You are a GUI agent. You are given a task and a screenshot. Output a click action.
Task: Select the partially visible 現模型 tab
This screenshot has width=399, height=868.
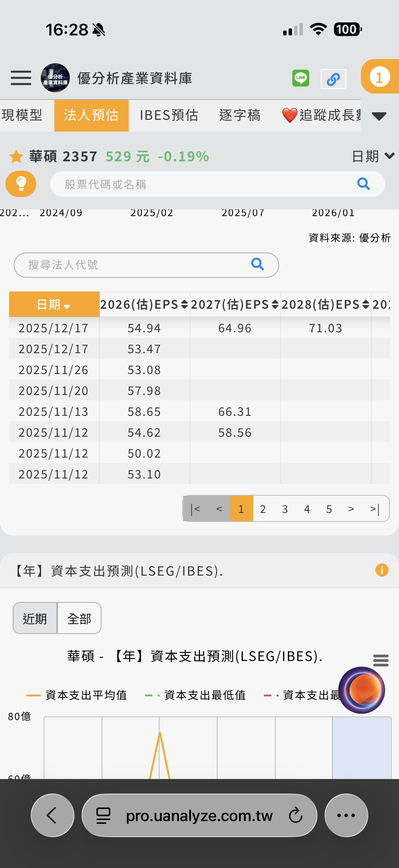coord(22,115)
